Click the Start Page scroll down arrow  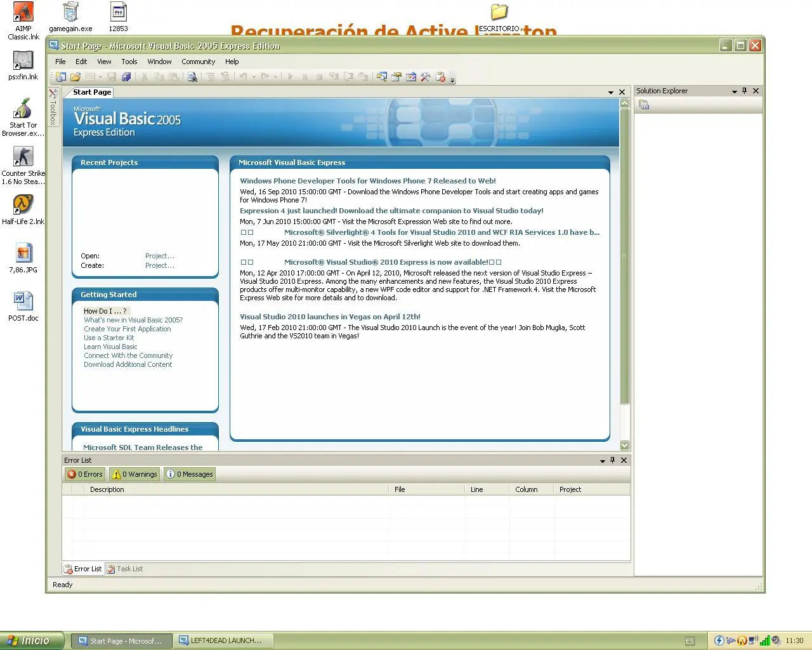(624, 445)
